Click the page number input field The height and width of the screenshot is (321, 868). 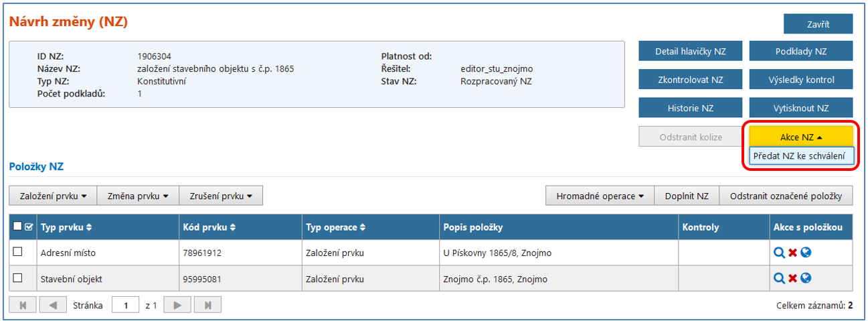tap(125, 305)
